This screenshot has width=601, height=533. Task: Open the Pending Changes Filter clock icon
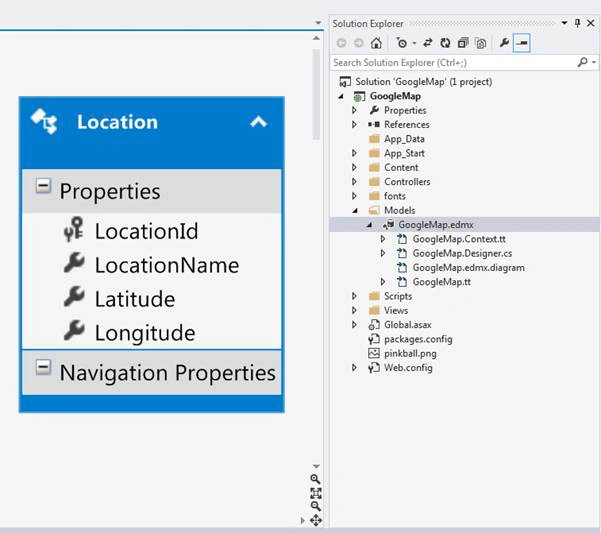pos(401,43)
